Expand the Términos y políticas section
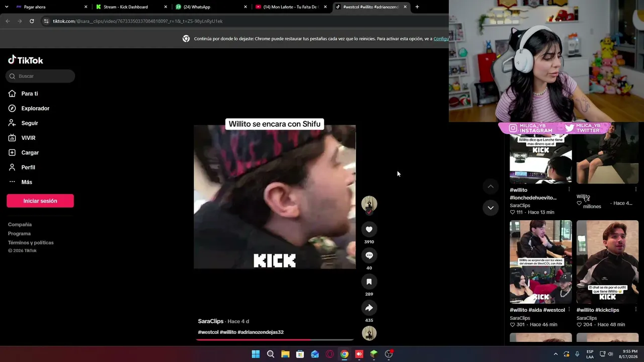 31,243
